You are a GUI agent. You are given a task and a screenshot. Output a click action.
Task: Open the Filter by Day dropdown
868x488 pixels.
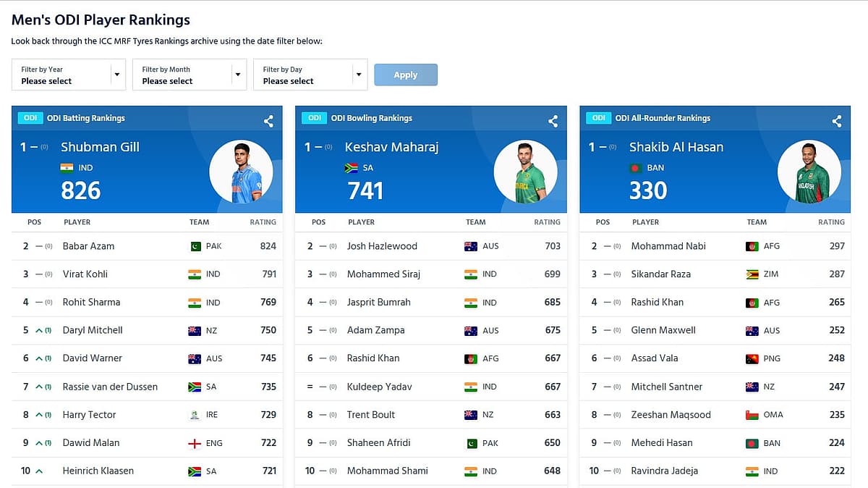(310, 75)
